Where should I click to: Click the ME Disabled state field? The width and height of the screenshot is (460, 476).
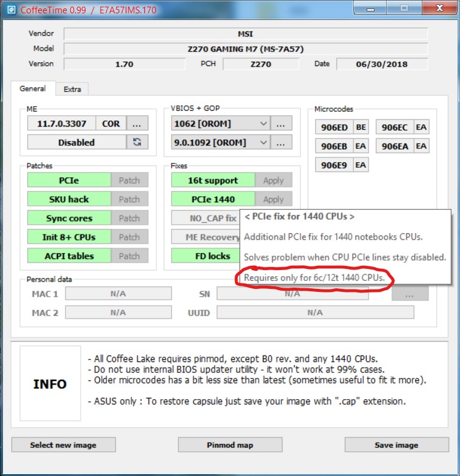(x=76, y=142)
